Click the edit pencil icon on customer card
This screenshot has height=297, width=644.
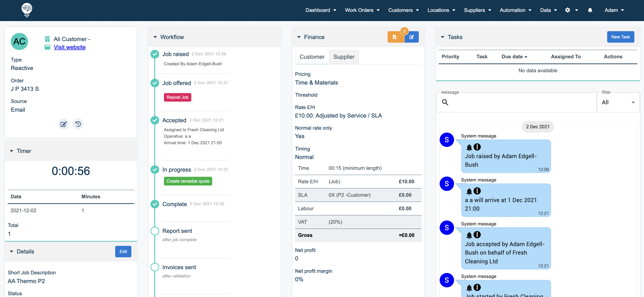pyautogui.click(x=64, y=124)
